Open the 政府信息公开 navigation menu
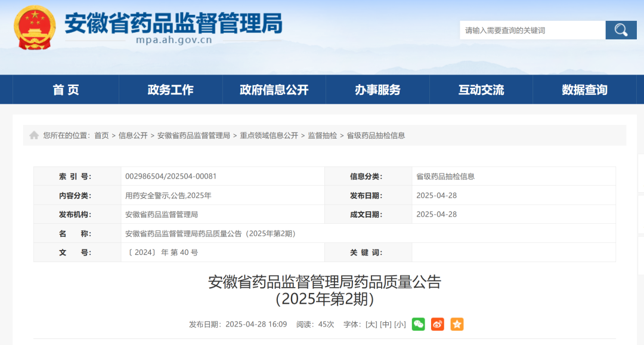Viewport: 644px width, 345px height. point(274,90)
